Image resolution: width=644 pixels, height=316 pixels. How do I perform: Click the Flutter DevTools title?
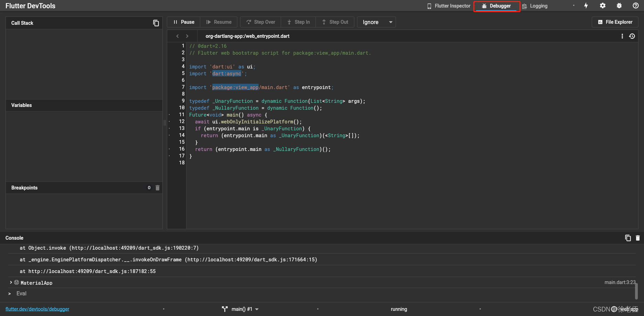click(x=30, y=6)
